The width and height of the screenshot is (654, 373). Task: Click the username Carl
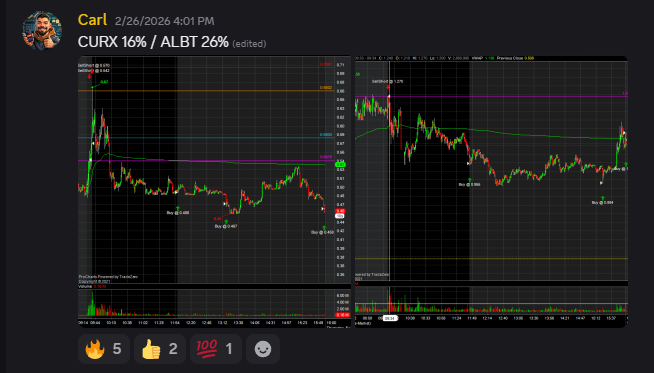(x=92, y=20)
